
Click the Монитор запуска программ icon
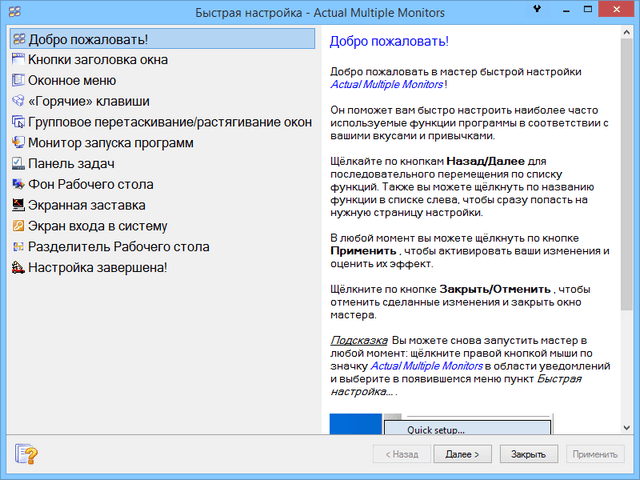point(18,143)
